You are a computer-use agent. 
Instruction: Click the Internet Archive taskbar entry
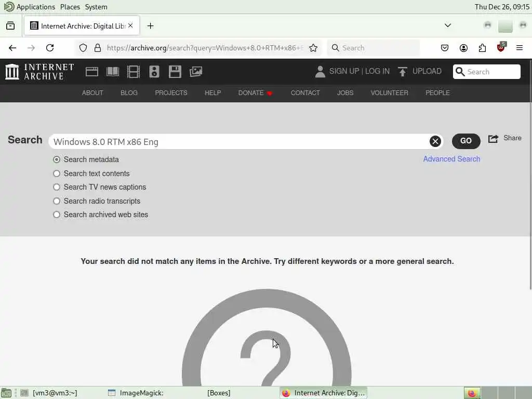[324, 393]
